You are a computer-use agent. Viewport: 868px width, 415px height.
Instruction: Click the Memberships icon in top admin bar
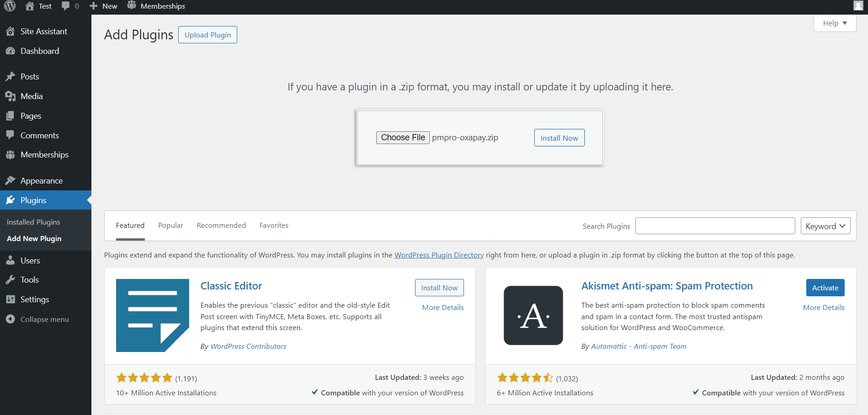(x=132, y=5)
